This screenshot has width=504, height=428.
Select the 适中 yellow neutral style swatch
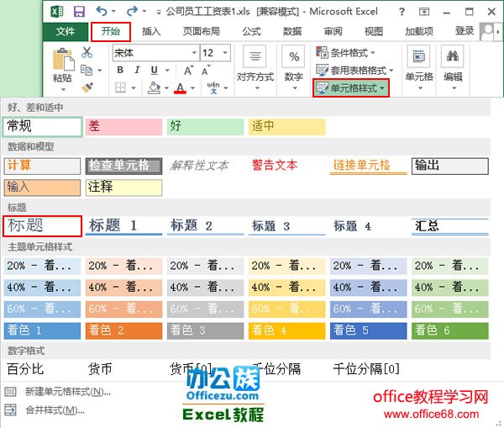tap(287, 126)
